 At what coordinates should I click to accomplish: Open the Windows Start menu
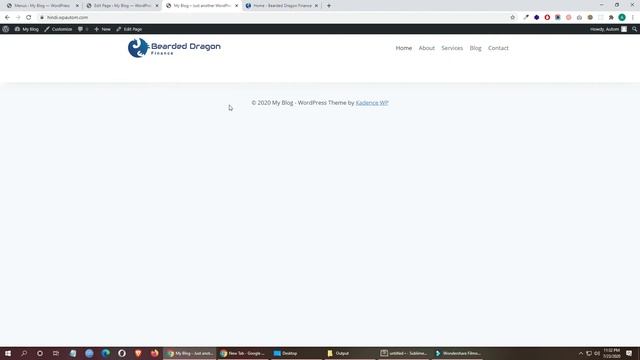tap(8, 353)
